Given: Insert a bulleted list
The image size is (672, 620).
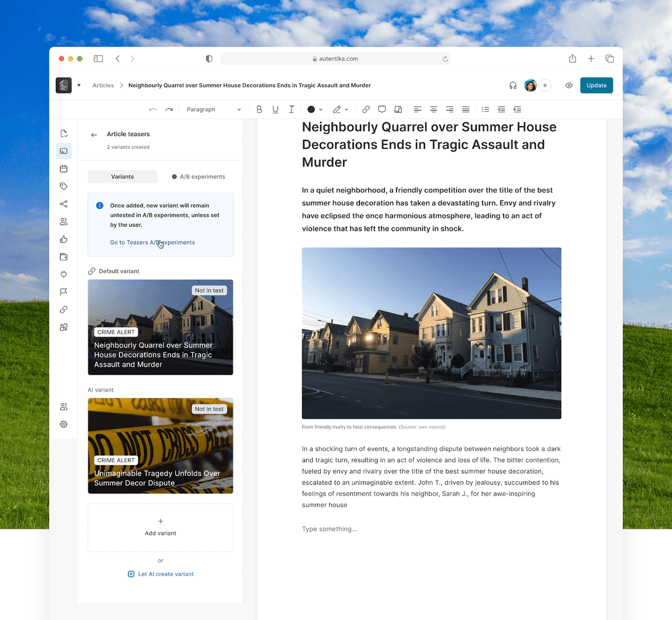Looking at the screenshot, I should tap(486, 109).
